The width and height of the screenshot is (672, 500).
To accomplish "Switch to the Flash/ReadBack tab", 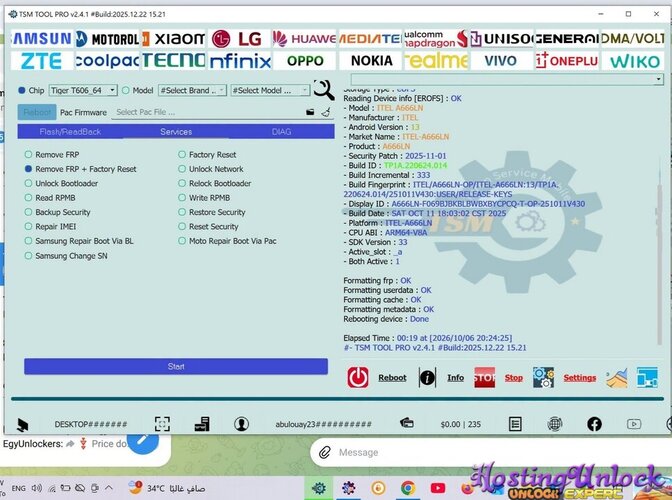I will point(70,132).
